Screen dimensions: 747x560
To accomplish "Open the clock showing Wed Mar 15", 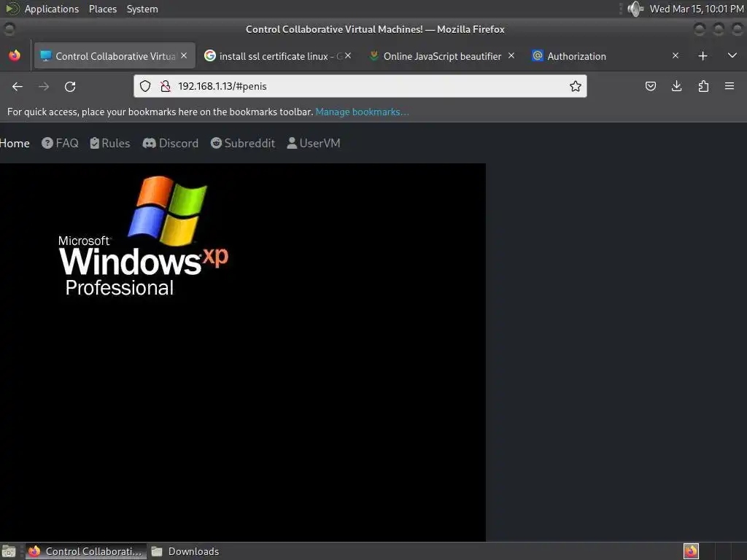I will click(x=697, y=9).
